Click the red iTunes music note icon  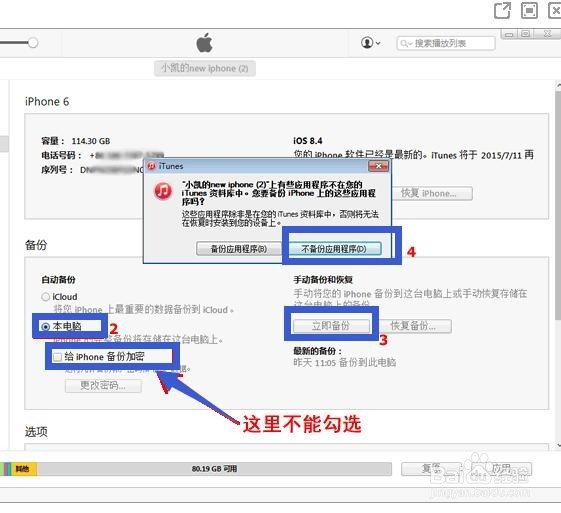tap(163, 190)
